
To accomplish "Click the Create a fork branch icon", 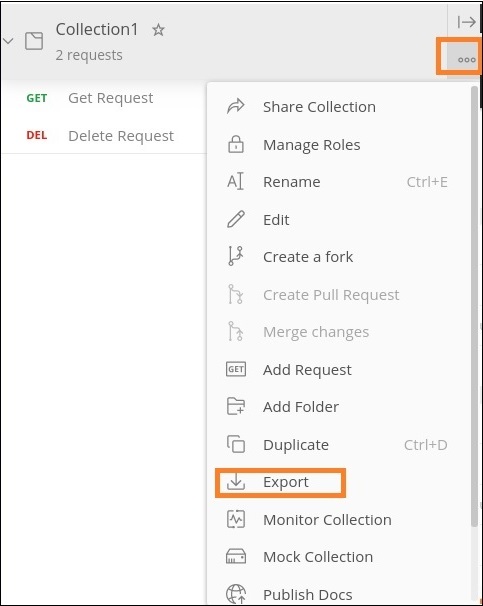I will pyautogui.click(x=235, y=256).
